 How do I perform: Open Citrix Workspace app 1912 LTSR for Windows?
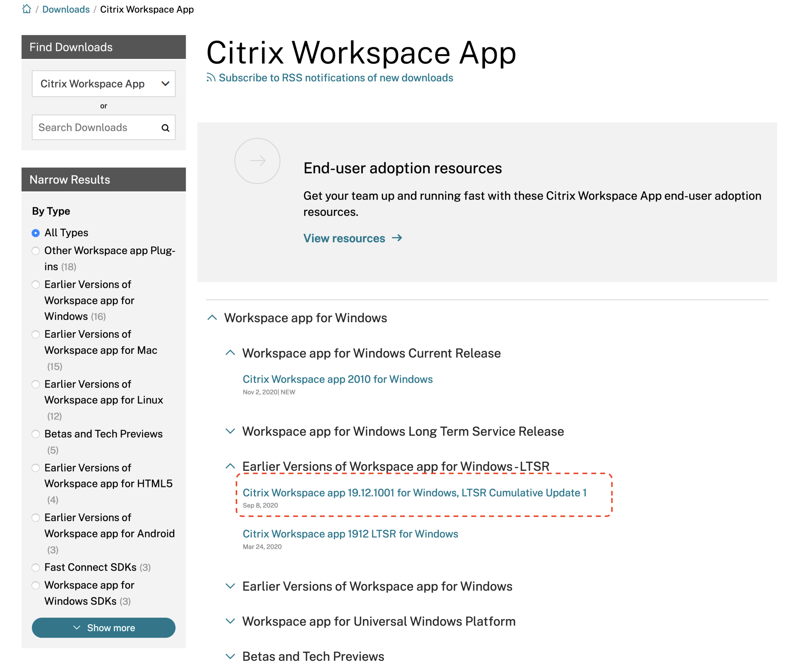350,534
